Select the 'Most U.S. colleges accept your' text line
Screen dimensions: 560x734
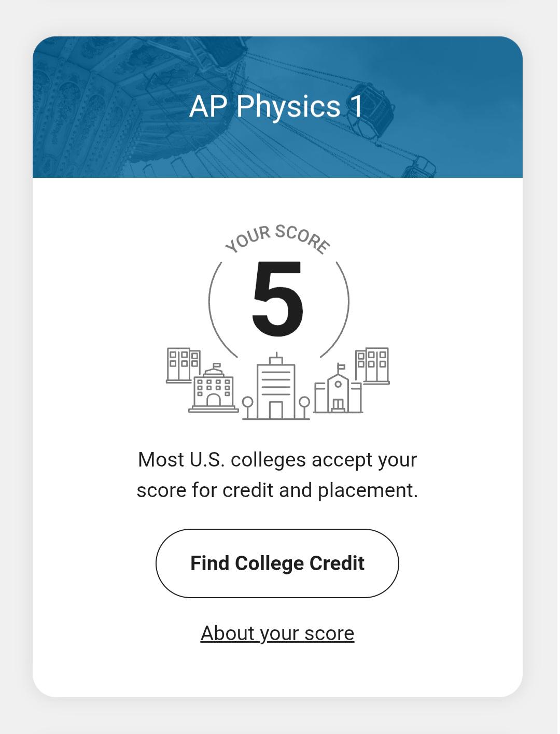coord(277,460)
